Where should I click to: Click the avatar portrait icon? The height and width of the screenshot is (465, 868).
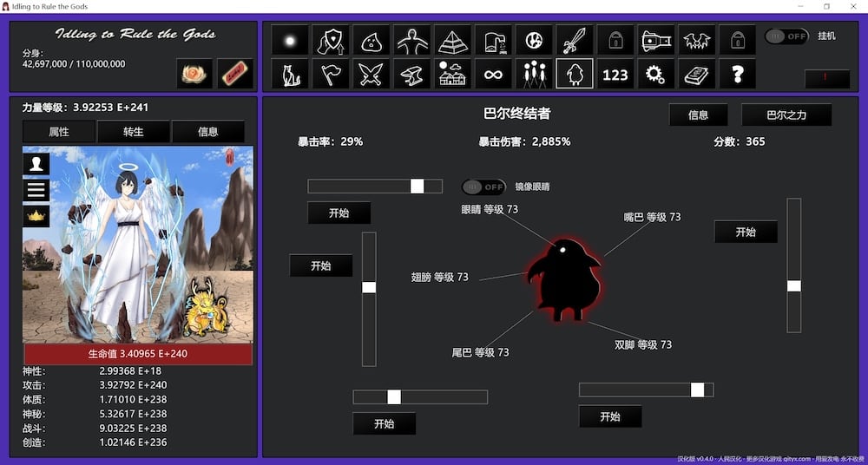click(x=36, y=164)
